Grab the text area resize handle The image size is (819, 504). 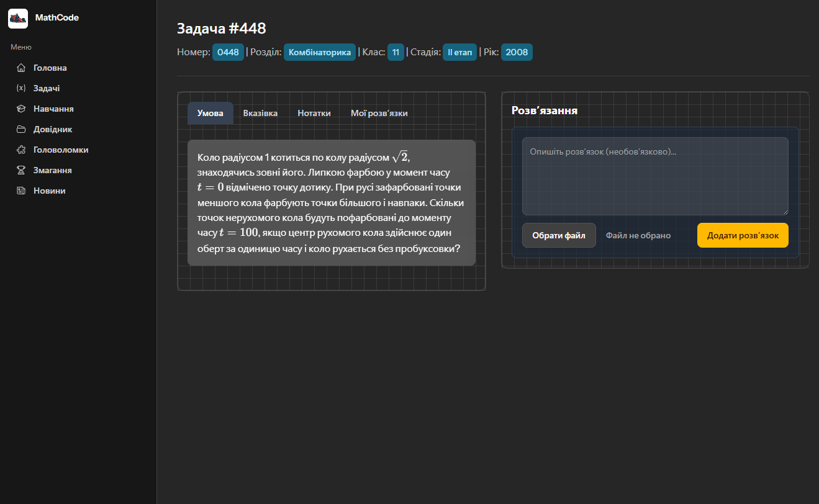tap(785, 212)
